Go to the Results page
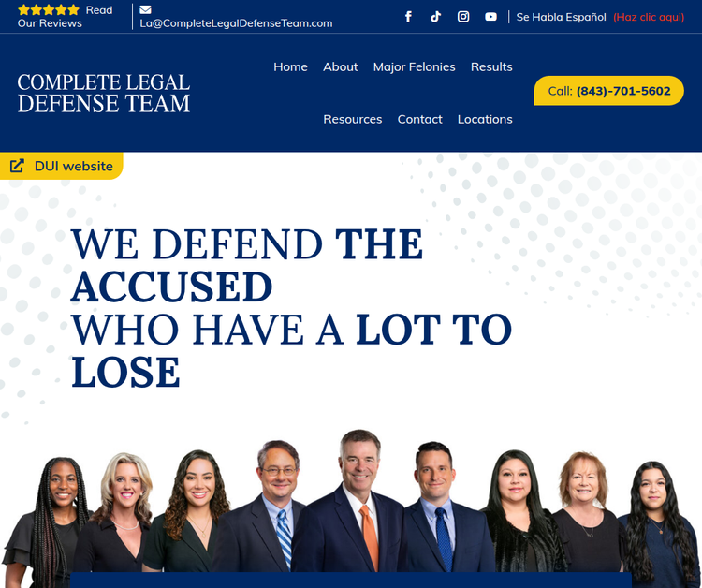The height and width of the screenshot is (588, 702). [x=491, y=66]
